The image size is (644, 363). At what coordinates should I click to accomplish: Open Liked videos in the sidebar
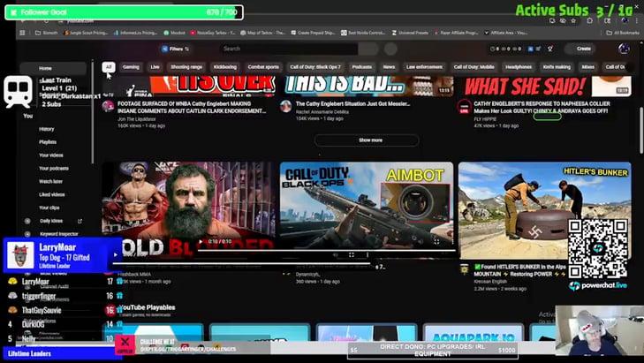53,194
